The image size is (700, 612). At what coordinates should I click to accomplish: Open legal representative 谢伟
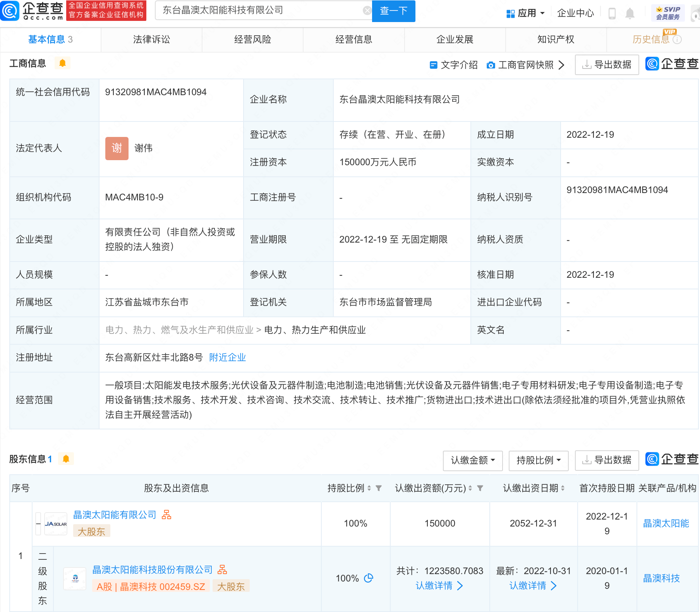click(x=143, y=148)
